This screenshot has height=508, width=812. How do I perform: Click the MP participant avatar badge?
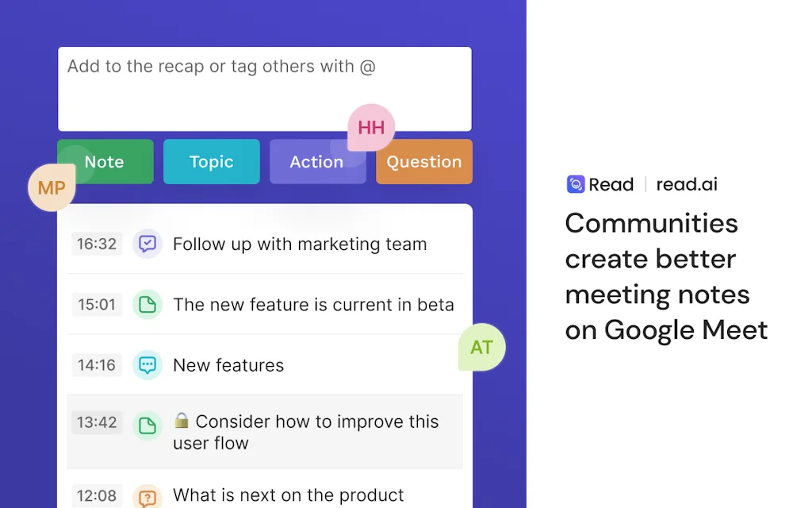click(51, 188)
